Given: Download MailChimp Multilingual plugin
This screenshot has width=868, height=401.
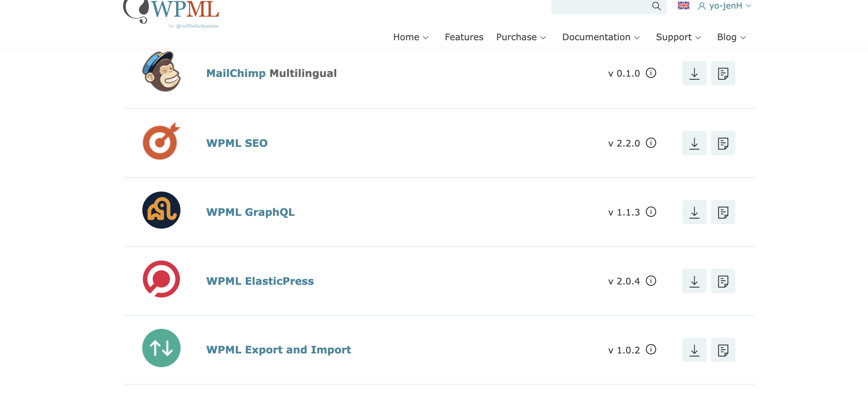Looking at the screenshot, I should pos(694,73).
